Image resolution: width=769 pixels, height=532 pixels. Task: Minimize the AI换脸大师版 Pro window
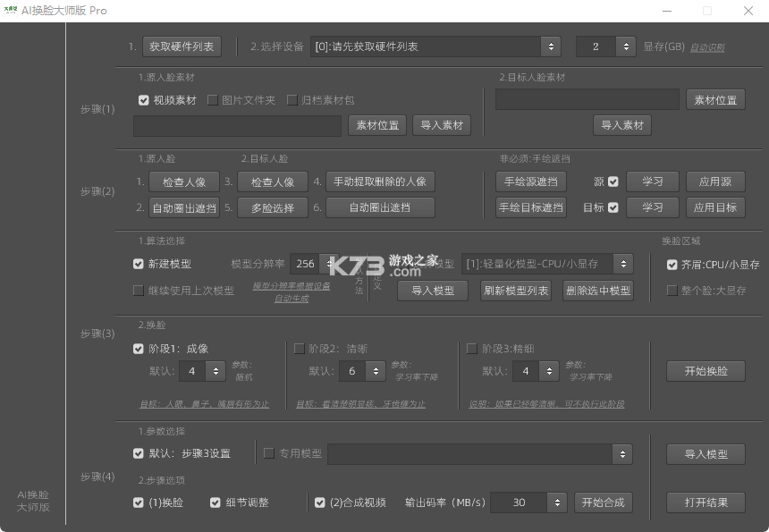click(667, 11)
